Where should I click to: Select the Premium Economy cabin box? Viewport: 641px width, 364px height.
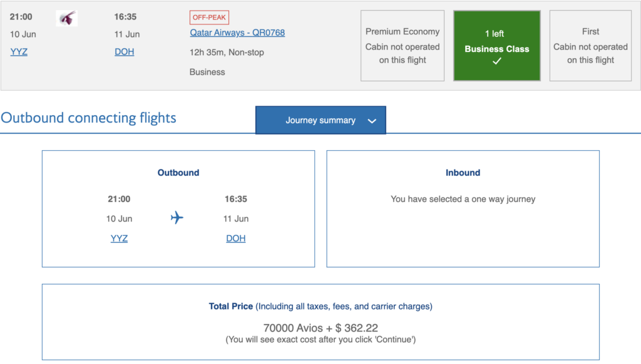tap(403, 46)
